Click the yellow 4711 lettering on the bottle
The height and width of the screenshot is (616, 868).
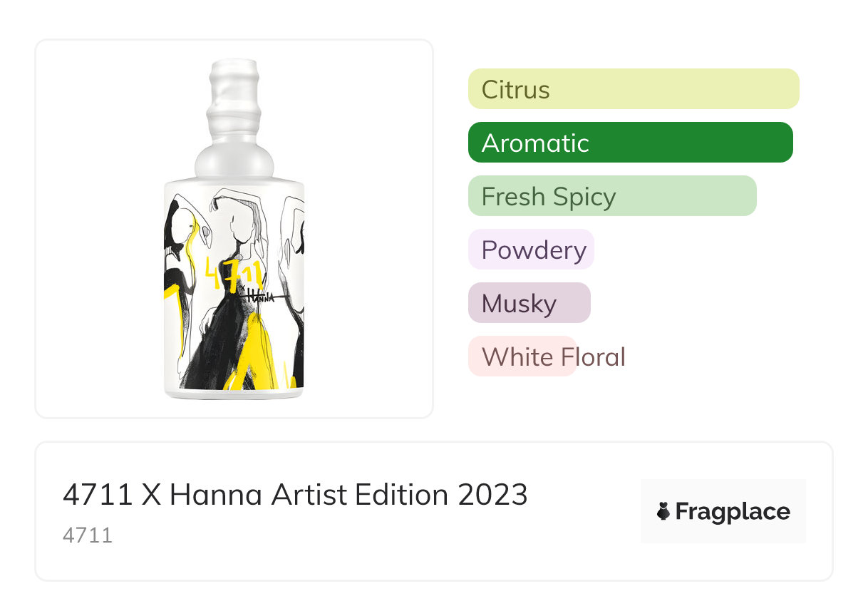coord(233,272)
